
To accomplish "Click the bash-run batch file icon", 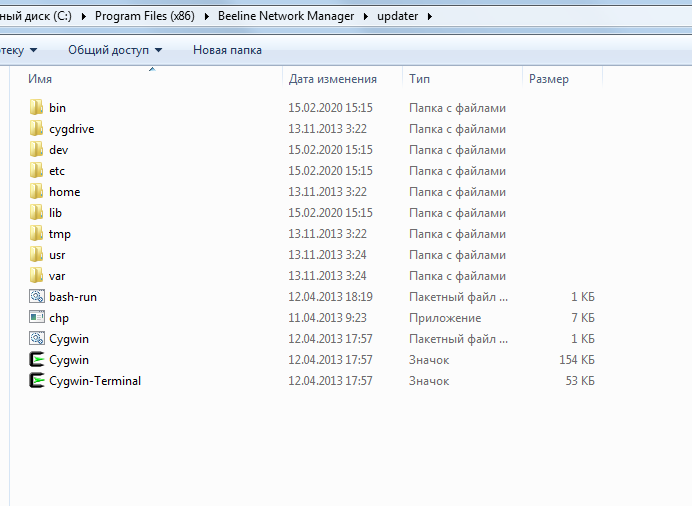I will (x=37, y=296).
